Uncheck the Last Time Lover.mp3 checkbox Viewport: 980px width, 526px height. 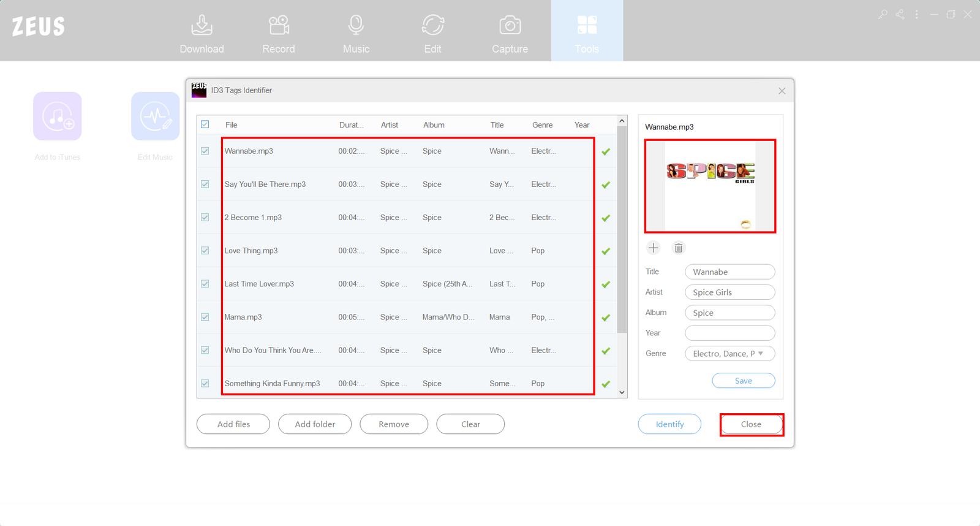[205, 284]
